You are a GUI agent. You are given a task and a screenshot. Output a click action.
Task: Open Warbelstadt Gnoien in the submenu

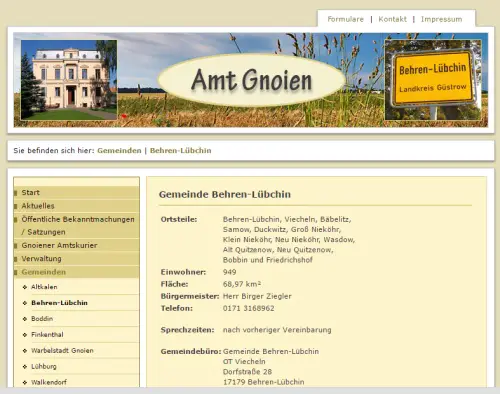click(62, 351)
